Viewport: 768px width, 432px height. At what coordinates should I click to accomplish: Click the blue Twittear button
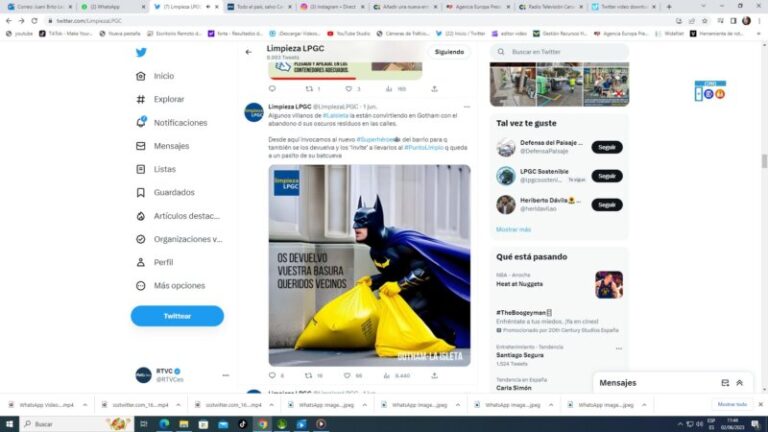177,316
